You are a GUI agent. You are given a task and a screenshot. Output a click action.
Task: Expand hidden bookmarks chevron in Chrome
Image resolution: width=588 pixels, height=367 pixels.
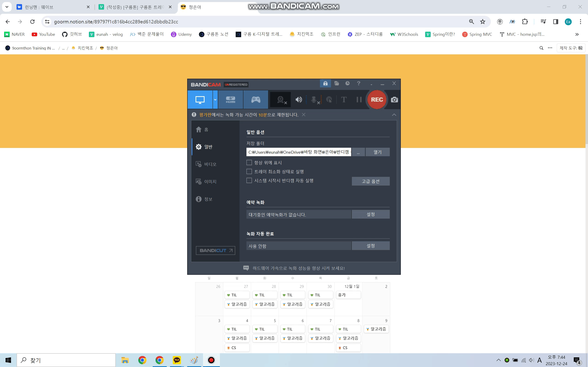(577, 34)
